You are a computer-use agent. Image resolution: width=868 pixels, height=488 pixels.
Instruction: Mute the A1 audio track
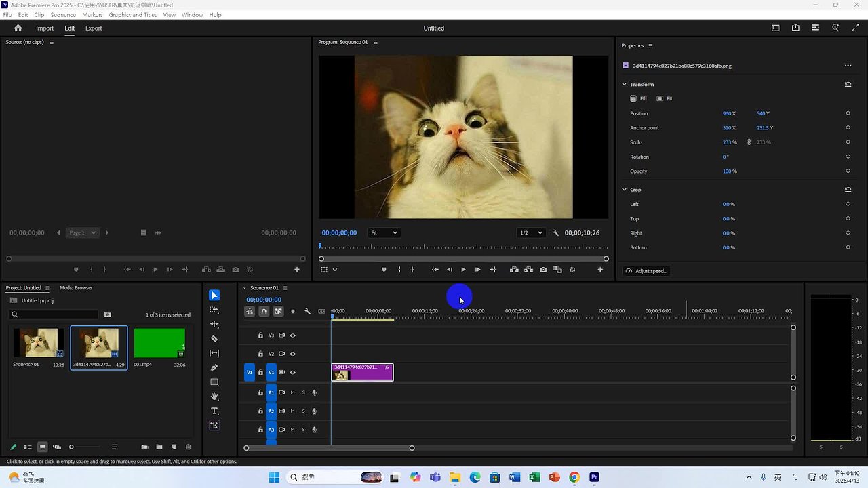coord(292,392)
